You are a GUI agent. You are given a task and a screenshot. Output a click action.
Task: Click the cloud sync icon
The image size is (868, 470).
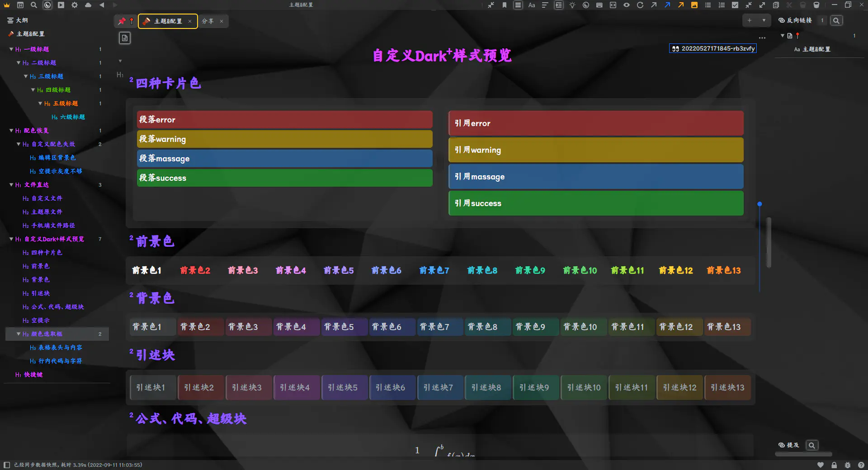coord(88,5)
